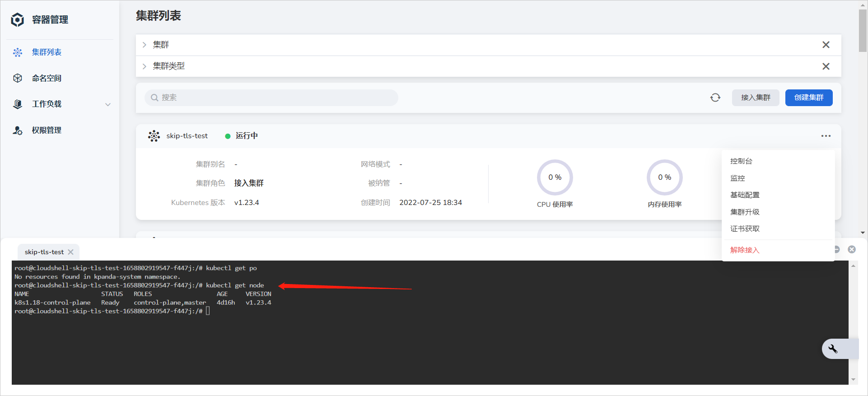Expand the 集群类型 filter row
The image size is (868, 396).
(x=144, y=66)
